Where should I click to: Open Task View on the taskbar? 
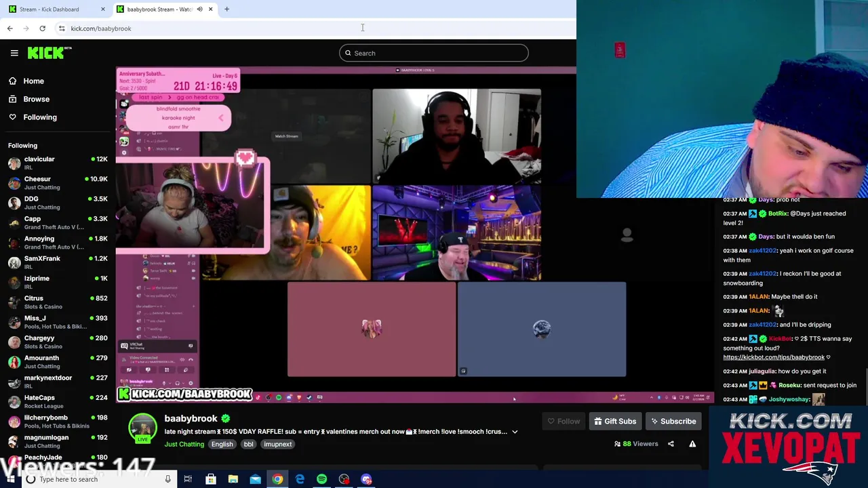pyautogui.click(x=188, y=479)
